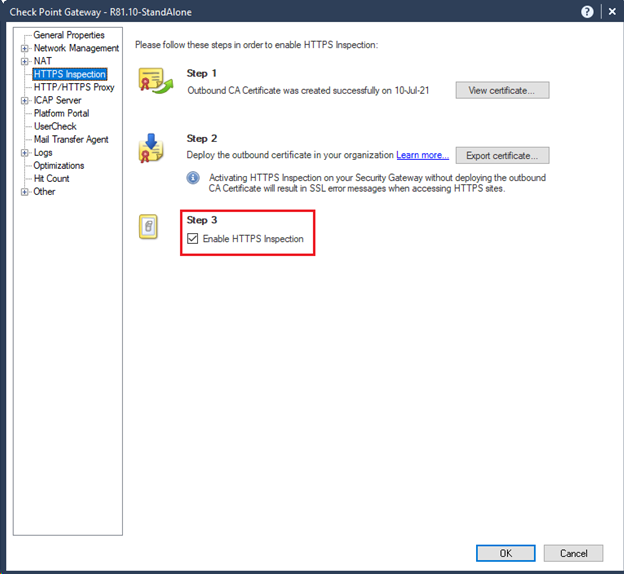Confirm with the OK button

pos(505,553)
